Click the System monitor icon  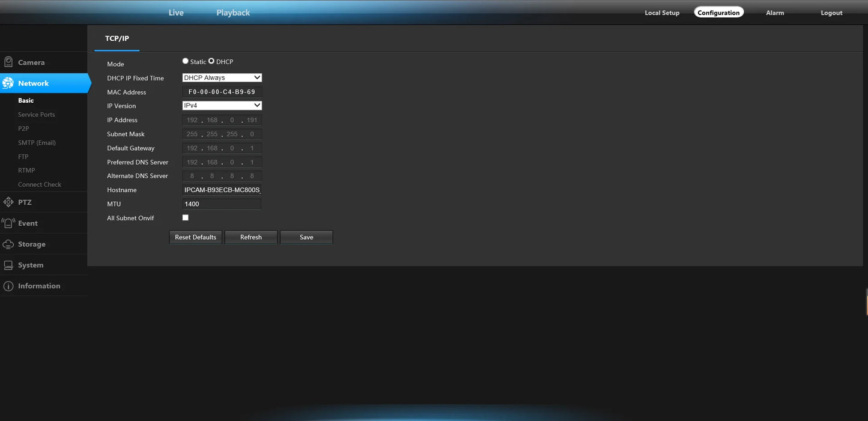(8, 265)
